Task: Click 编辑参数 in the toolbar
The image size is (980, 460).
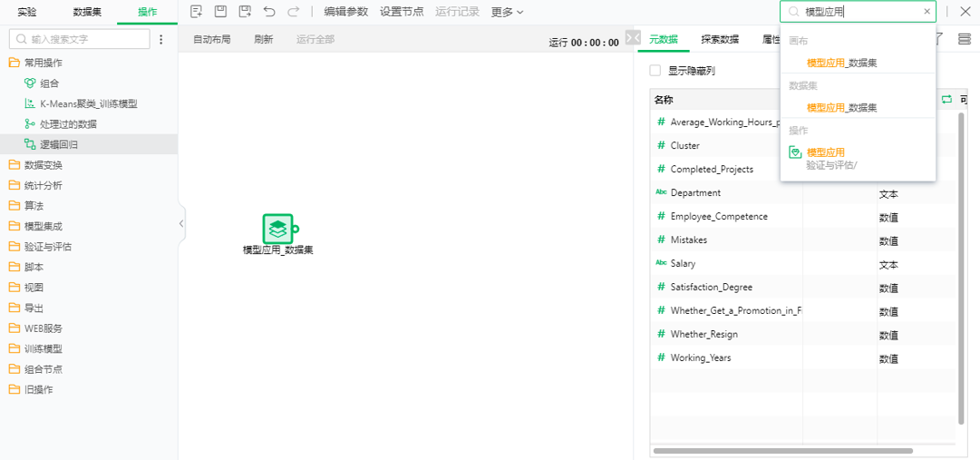Action: [x=345, y=11]
